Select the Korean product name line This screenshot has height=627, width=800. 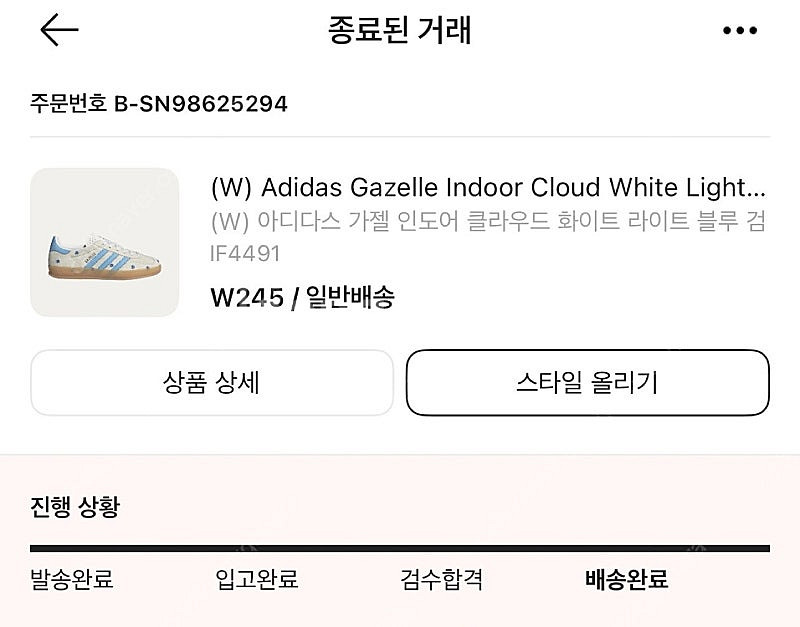pyautogui.click(x=488, y=221)
